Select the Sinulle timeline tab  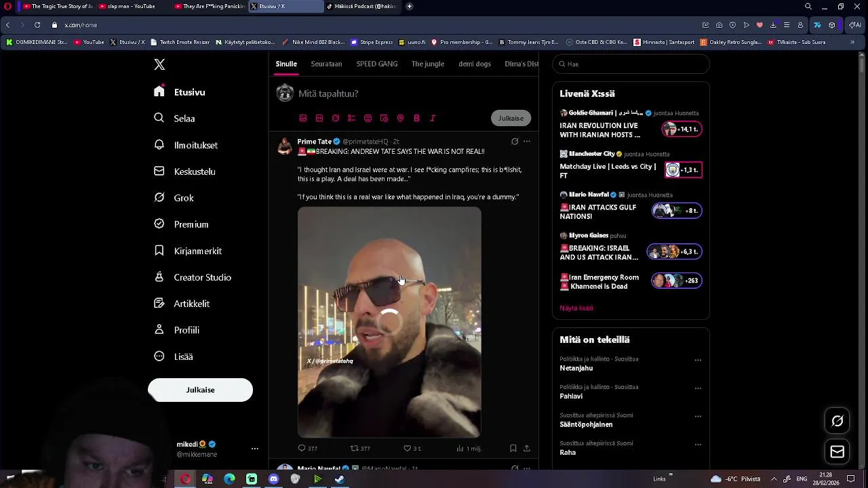coord(286,64)
